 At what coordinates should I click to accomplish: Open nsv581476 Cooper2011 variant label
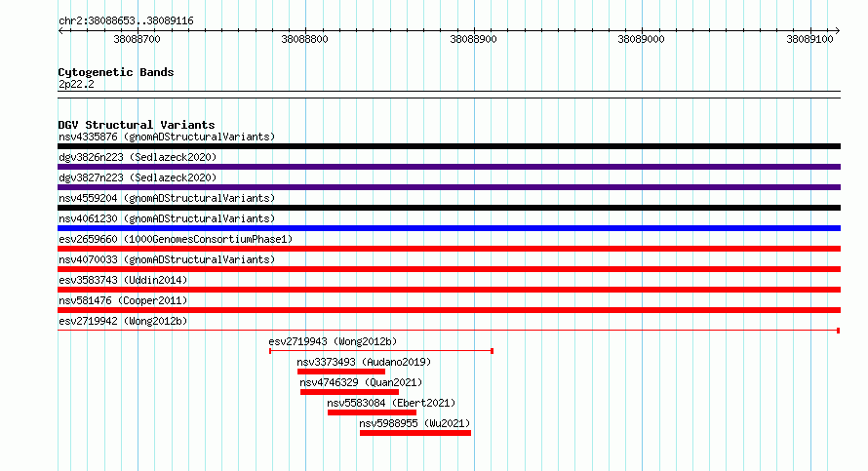pos(123,300)
